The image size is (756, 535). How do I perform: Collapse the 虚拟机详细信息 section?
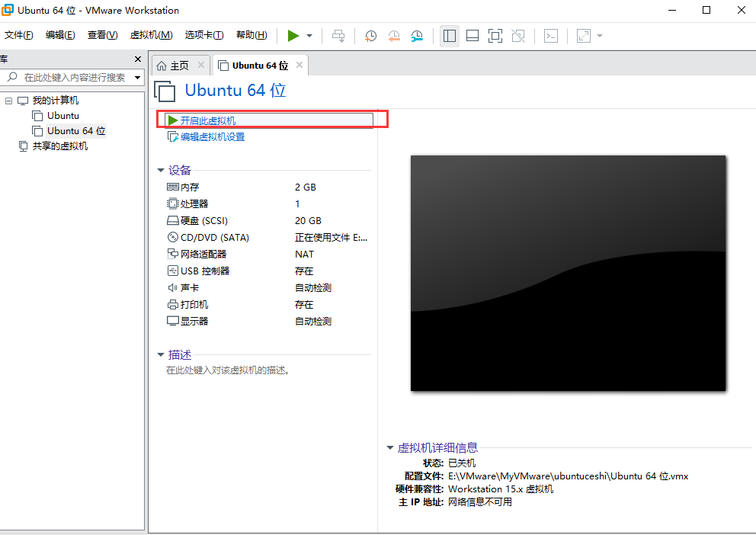tap(390, 448)
